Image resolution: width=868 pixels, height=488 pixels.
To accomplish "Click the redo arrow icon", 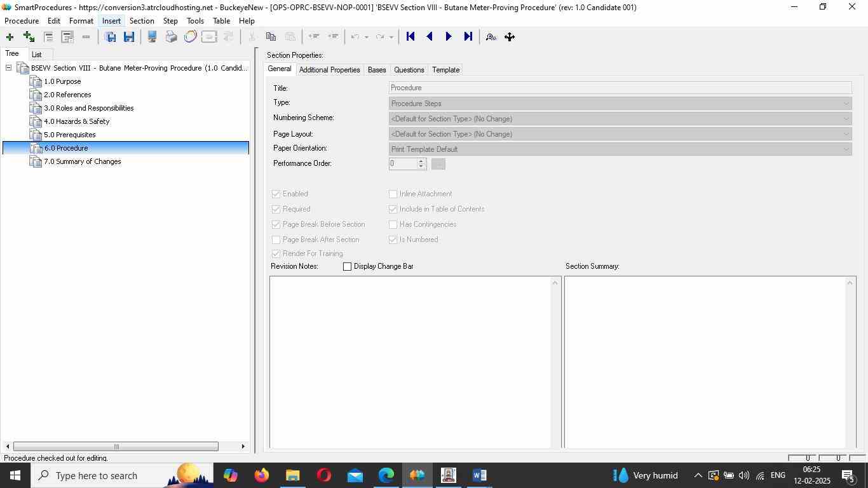I will pos(380,37).
